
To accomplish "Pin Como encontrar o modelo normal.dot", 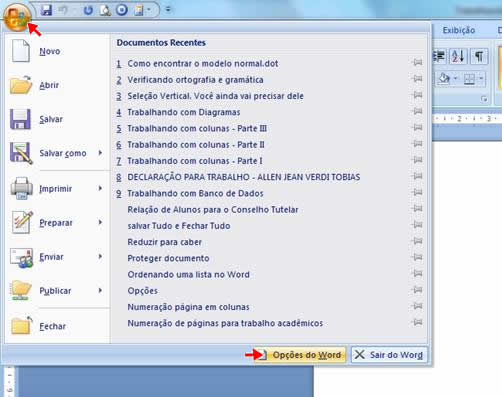I will [x=417, y=62].
